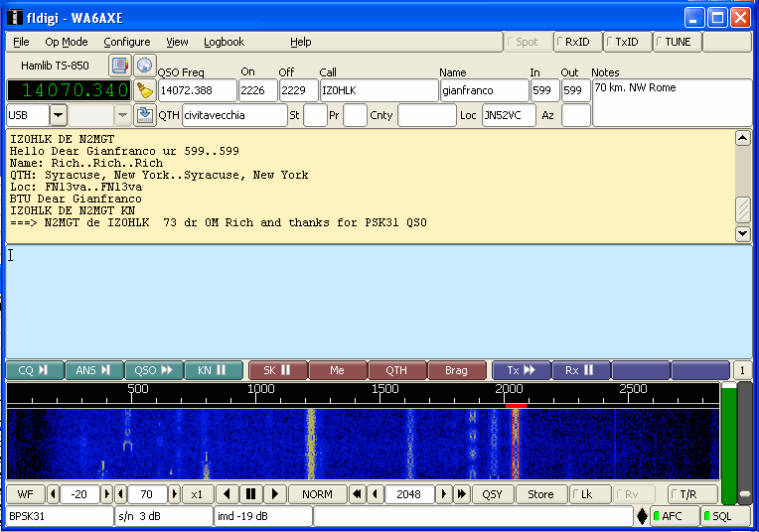Viewport: 759px width, 532px height.
Task: Click the Call field containing IZ0HLK
Action: tap(379, 90)
